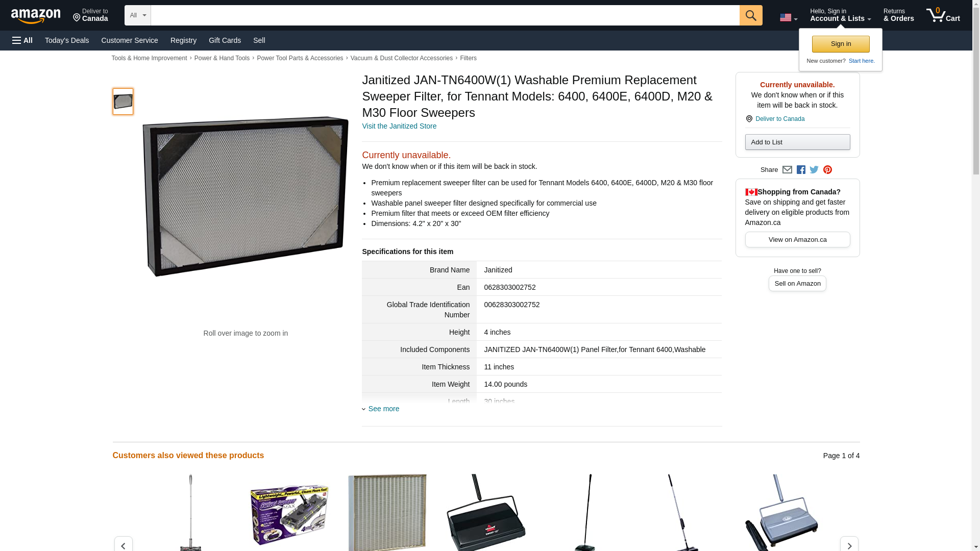Click Add to List button

click(797, 142)
